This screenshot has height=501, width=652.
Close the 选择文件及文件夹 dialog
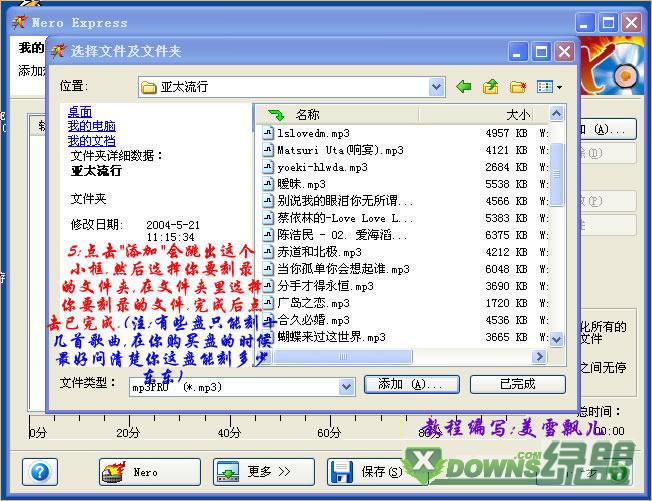click(564, 52)
